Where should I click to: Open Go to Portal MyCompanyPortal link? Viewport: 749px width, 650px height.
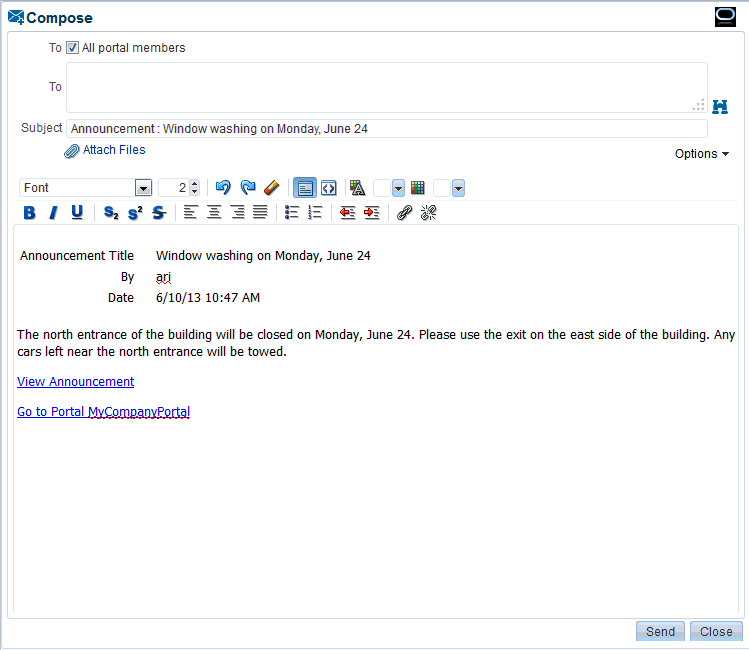pos(104,412)
